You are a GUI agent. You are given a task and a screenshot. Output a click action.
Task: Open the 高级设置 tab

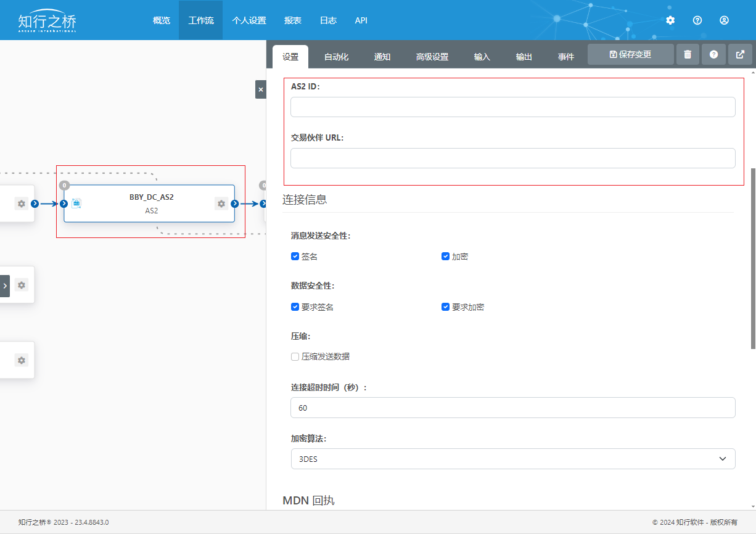click(432, 57)
